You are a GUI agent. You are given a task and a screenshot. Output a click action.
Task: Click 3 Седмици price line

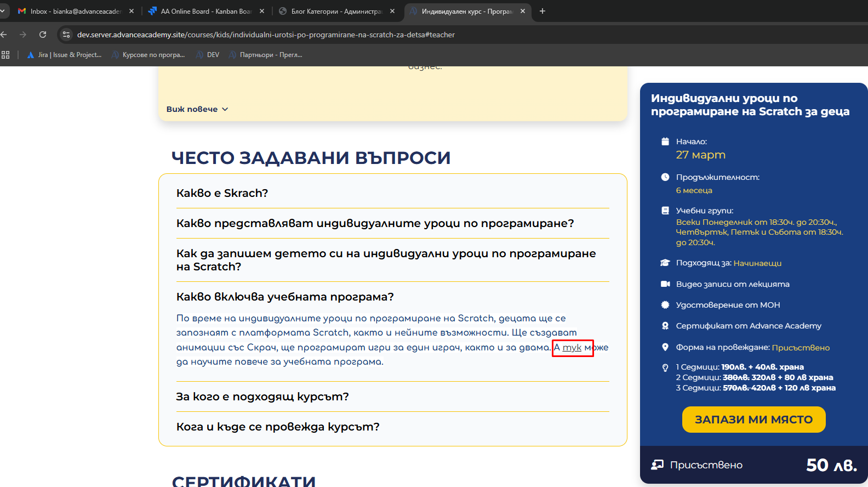pos(756,388)
